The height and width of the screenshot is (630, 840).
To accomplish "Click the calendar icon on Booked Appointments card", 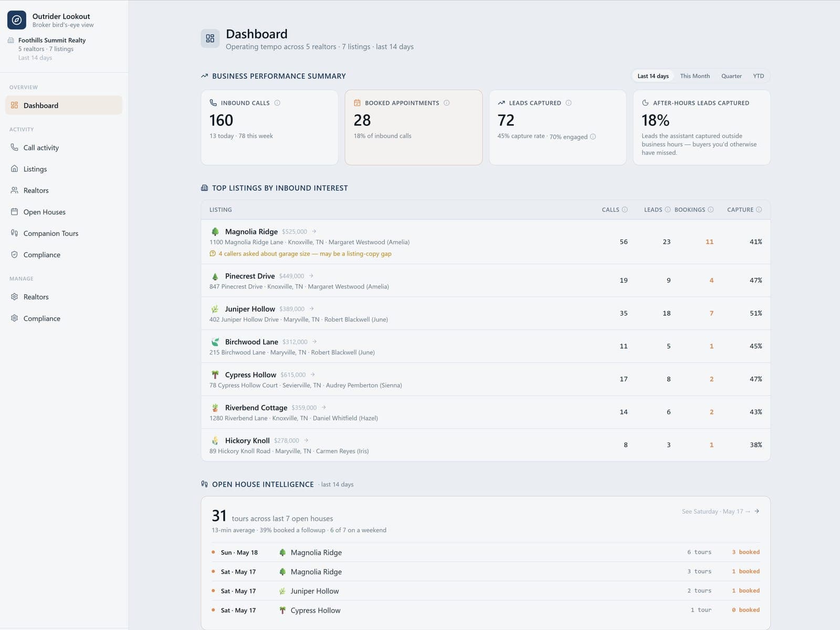I will tap(357, 103).
